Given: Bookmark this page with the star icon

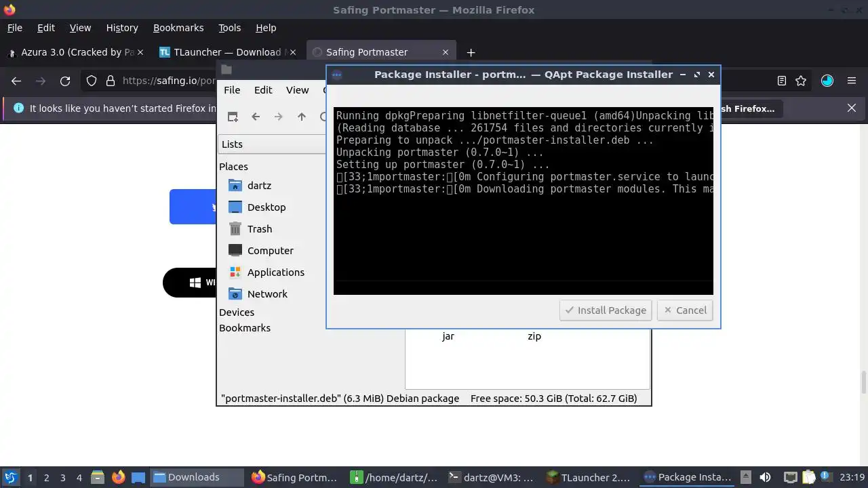Looking at the screenshot, I should point(801,81).
